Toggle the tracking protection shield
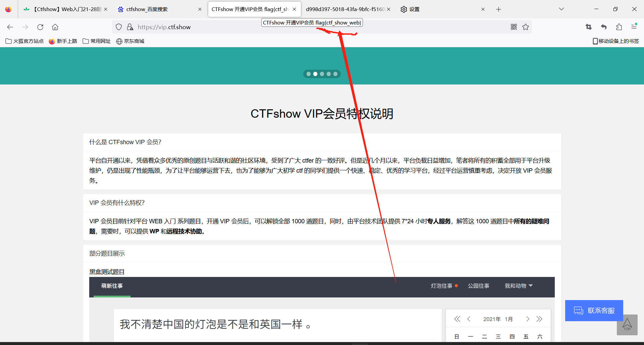Viewport: 644px width, 345px height. click(118, 27)
